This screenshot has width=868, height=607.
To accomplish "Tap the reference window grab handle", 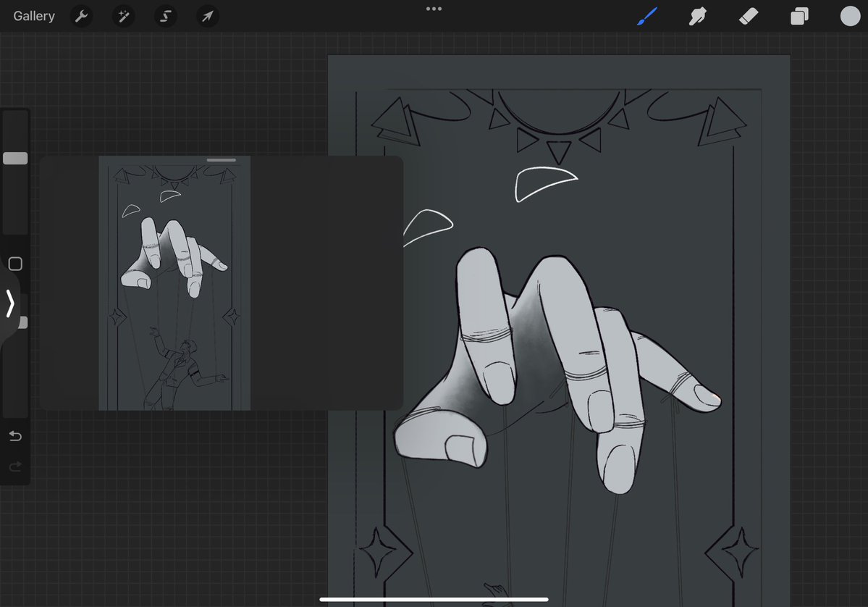I will pos(222,160).
